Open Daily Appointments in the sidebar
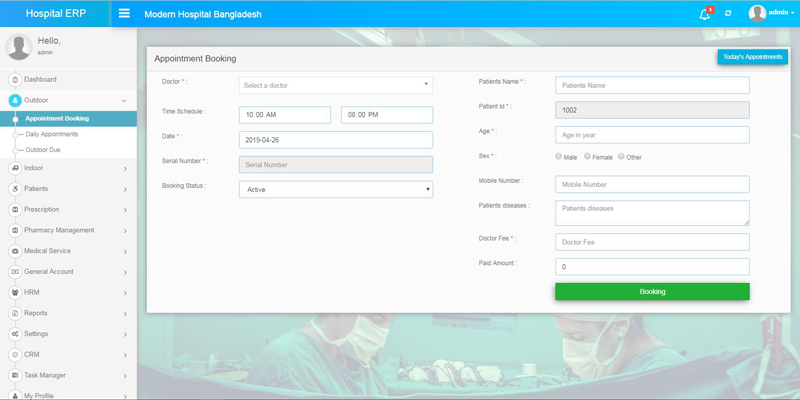800x400 pixels. pyautogui.click(x=52, y=134)
